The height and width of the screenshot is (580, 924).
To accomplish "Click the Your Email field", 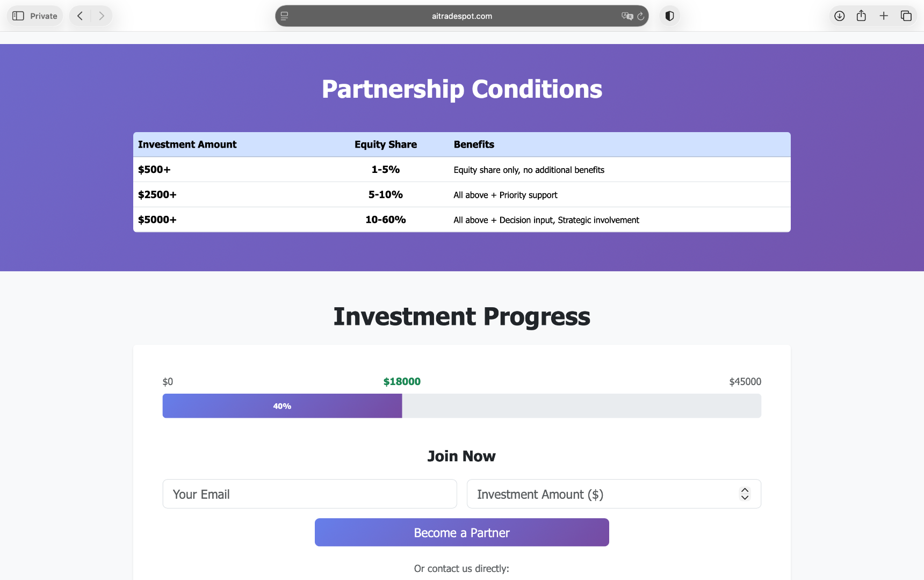I will click(x=309, y=494).
